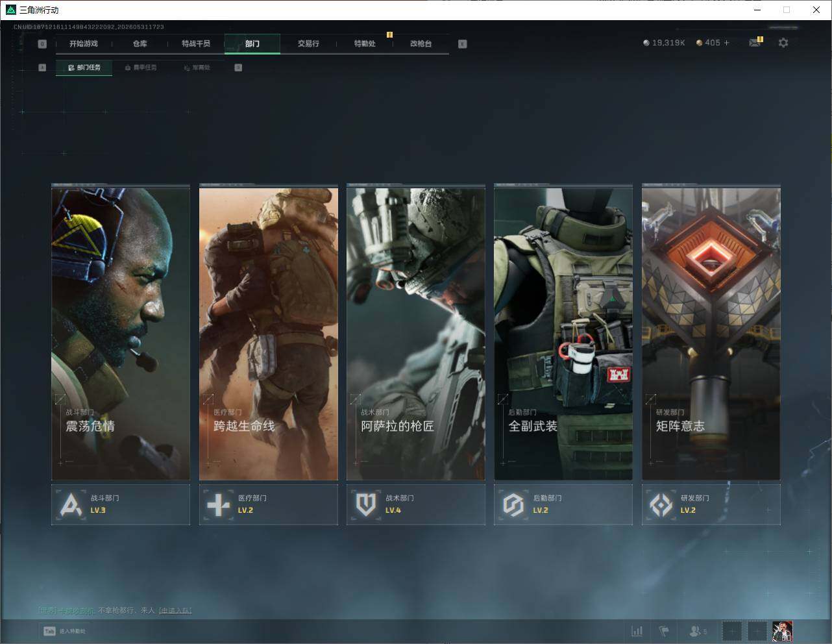The width and height of the screenshot is (832, 644).
Task: Click the logistics department hexagon icon
Action: [513, 504]
